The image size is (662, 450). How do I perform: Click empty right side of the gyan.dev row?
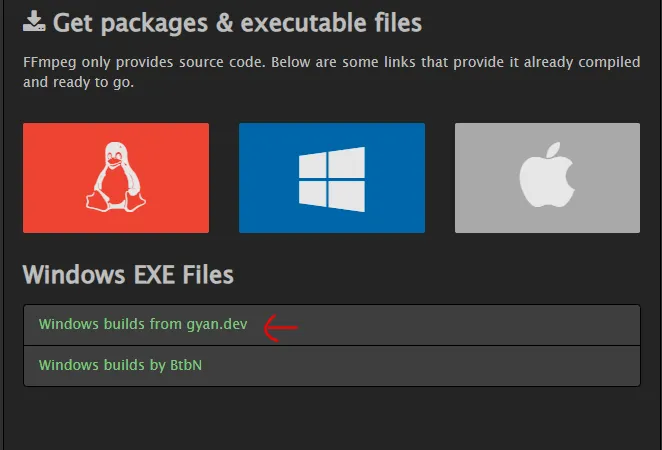(x=500, y=324)
